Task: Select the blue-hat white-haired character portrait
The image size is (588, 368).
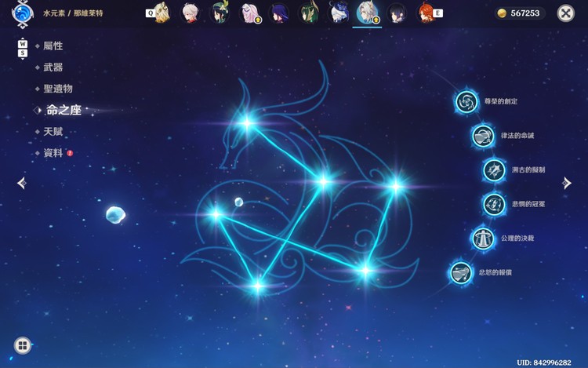Action: point(338,13)
